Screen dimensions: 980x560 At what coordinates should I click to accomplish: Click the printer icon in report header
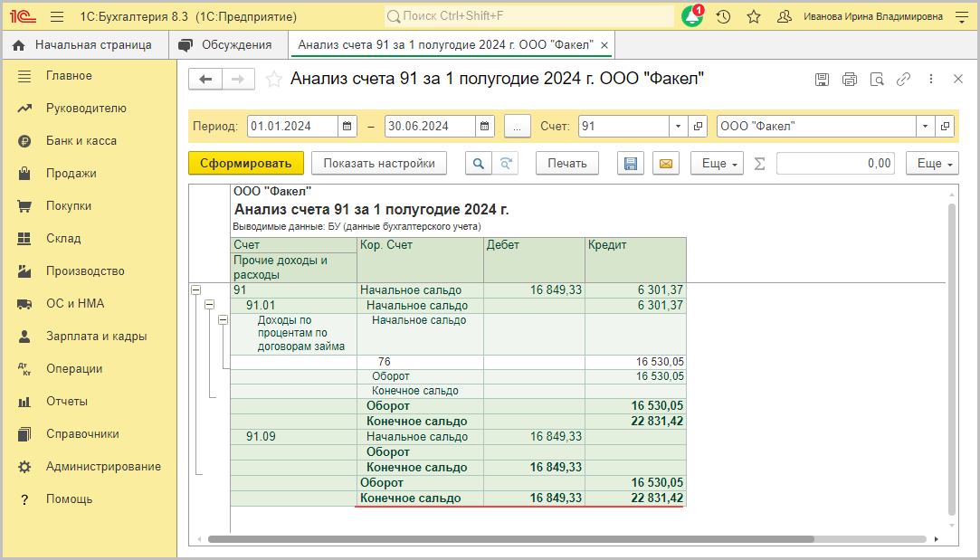tap(849, 80)
